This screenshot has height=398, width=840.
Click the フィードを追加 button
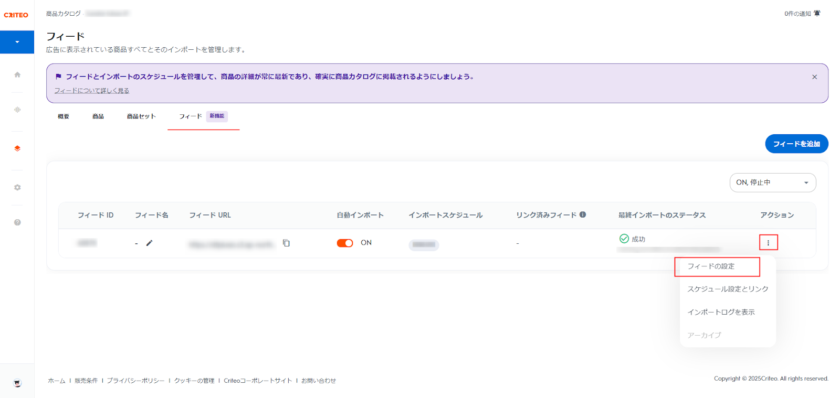[x=797, y=144]
